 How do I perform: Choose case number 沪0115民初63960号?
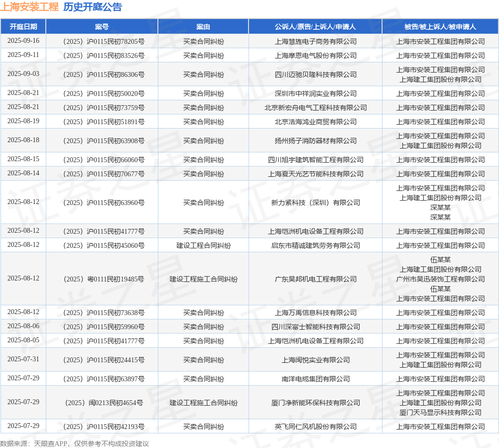(x=104, y=203)
